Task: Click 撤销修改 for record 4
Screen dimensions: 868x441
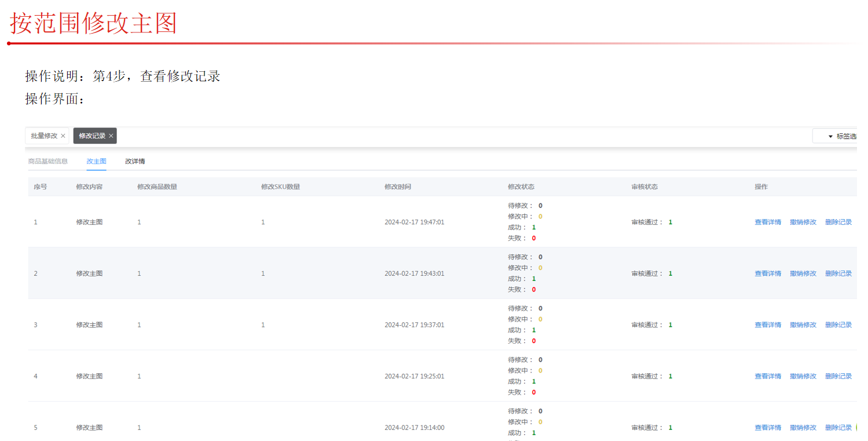Action: point(803,376)
